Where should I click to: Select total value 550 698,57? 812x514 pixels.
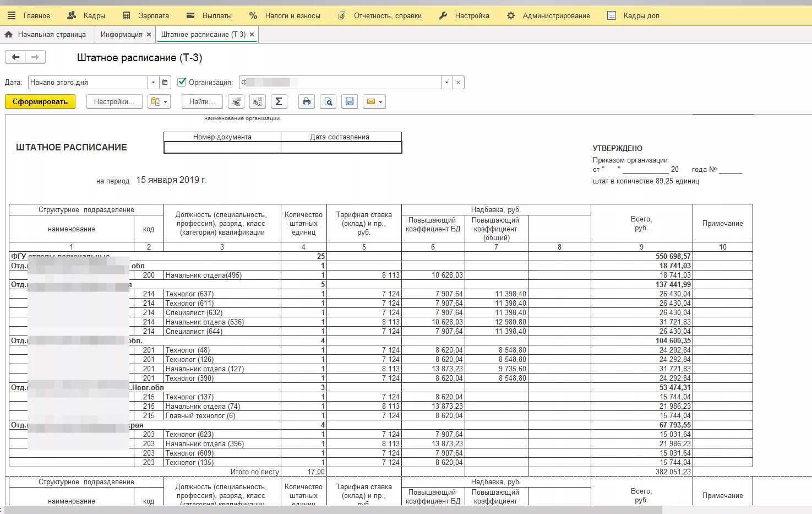point(673,257)
